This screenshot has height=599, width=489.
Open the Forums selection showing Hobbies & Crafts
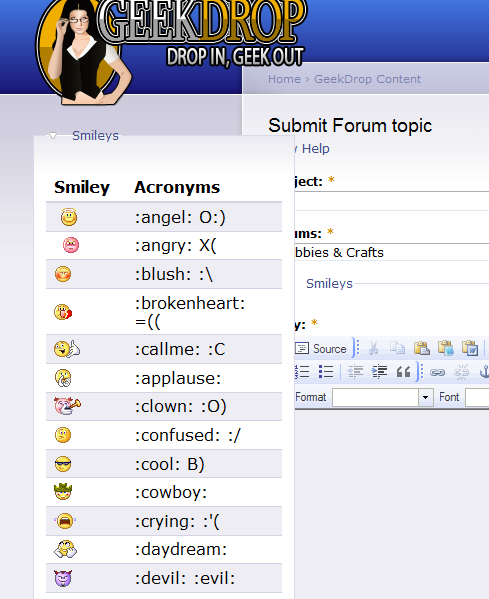click(x=392, y=252)
